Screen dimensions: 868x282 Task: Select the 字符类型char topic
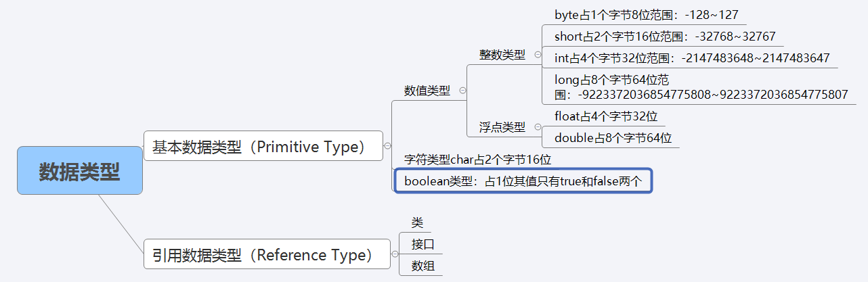[478, 160]
